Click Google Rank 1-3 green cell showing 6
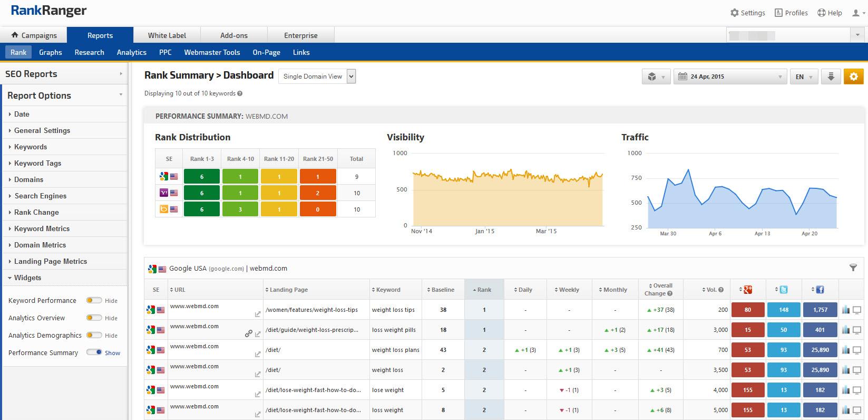Image resolution: width=868 pixels, height=420 pixels. 202,177
